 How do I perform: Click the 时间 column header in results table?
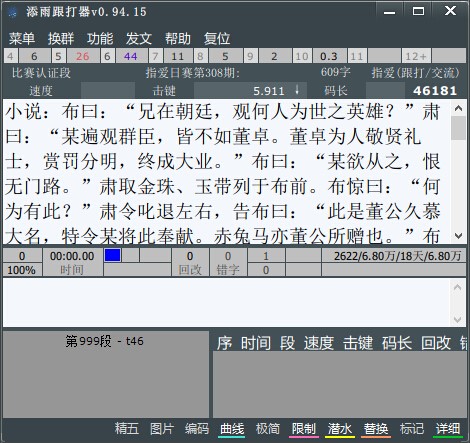[256, 343]
